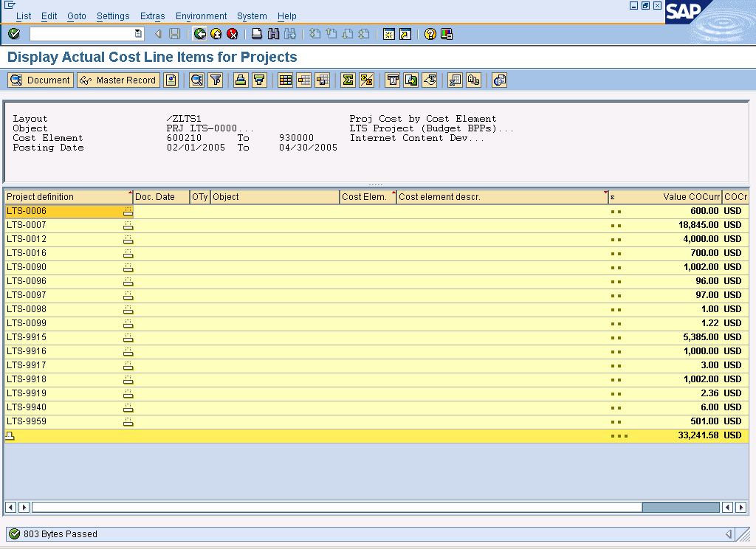The width and height of the screenshot is (756, 549).
Task: Select the Object column header
Action: [275, 197]
